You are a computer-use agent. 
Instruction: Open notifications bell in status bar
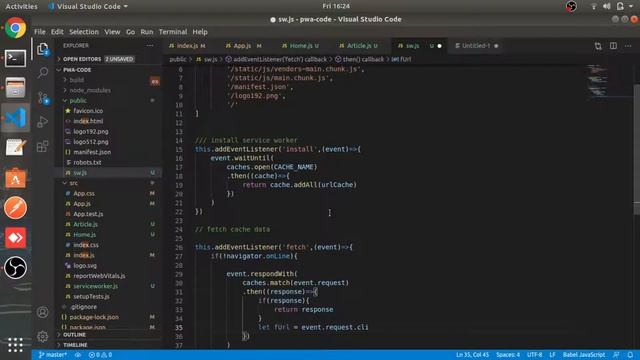630,355
